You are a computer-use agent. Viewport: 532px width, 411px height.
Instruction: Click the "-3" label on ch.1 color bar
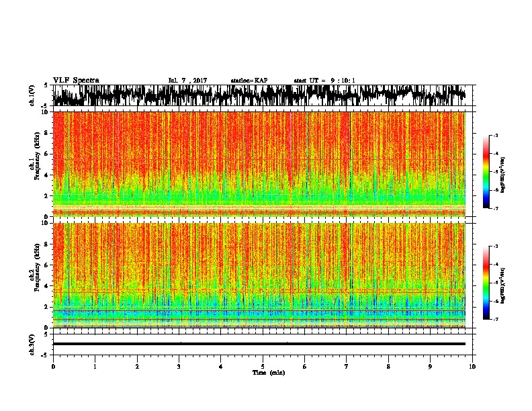pyautogui.click(x=495, y=135)
